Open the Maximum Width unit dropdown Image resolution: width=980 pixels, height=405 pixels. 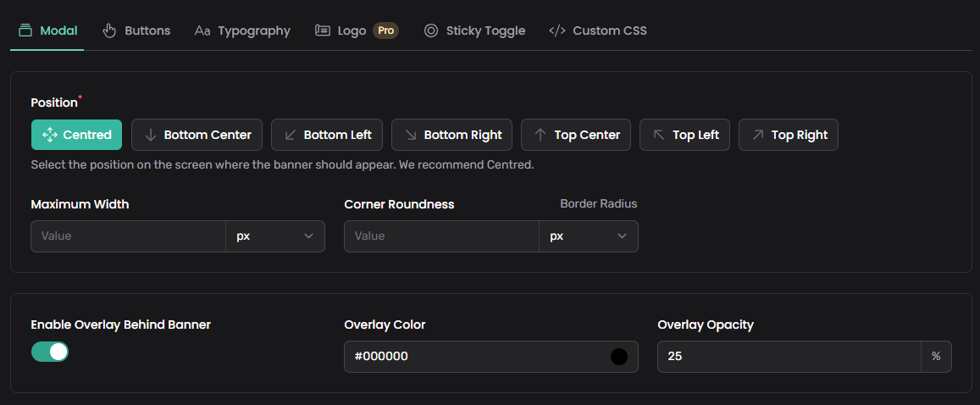click(x=274, y=236)
